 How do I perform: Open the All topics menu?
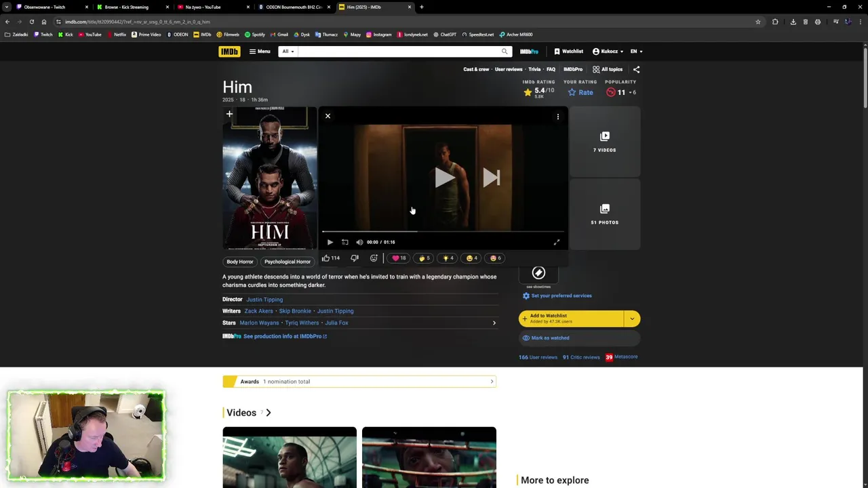tap(608, 69)
